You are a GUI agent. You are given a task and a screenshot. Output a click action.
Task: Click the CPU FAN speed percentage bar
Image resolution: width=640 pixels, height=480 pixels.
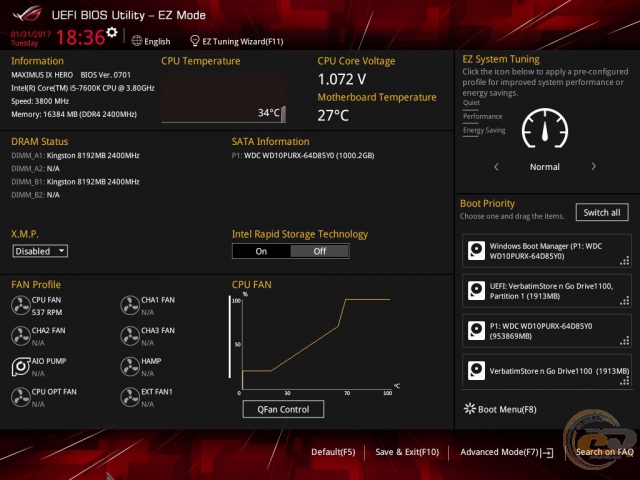click(230, 337)
